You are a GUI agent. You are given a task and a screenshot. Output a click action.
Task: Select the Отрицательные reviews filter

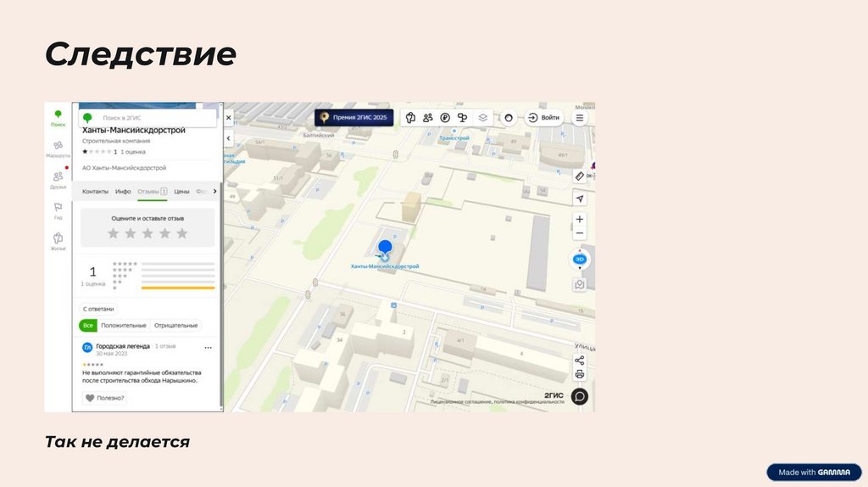point(175,325)
